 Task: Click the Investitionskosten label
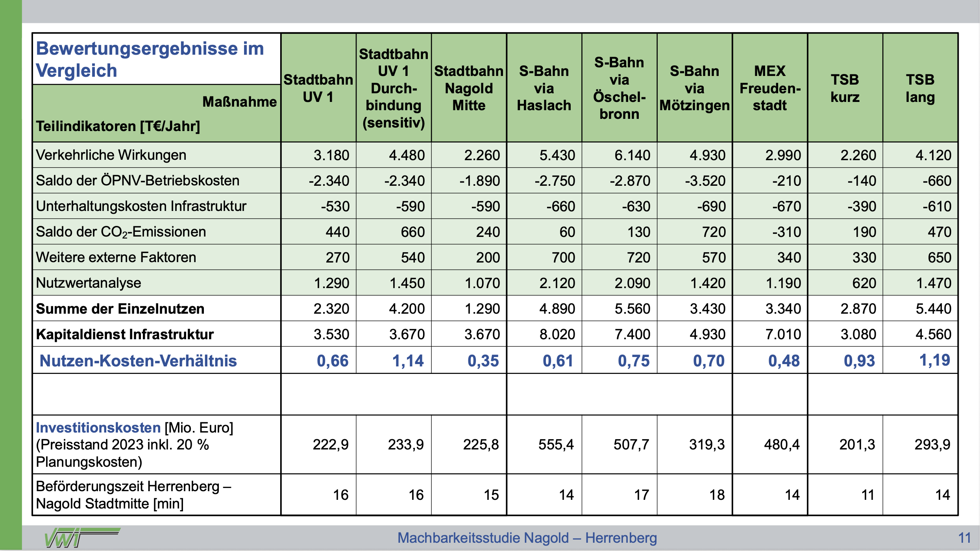[x=98, y=427]
